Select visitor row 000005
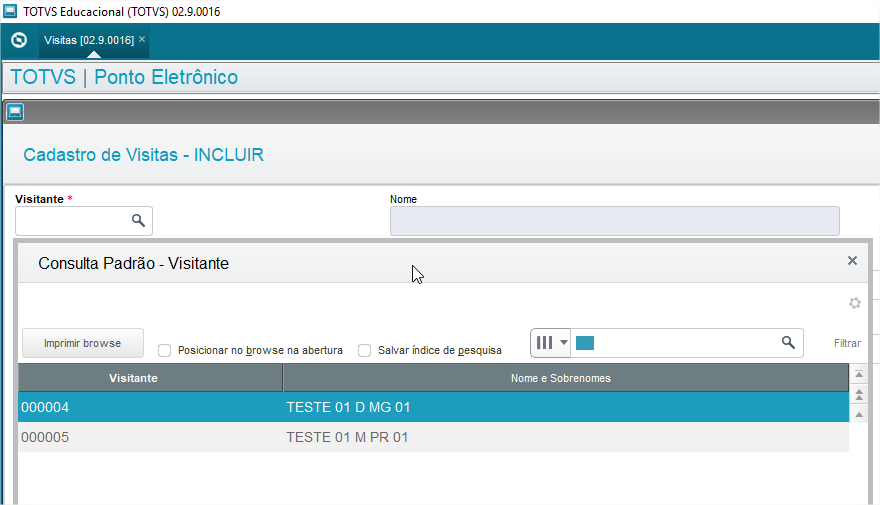 (x=433, y=437)
